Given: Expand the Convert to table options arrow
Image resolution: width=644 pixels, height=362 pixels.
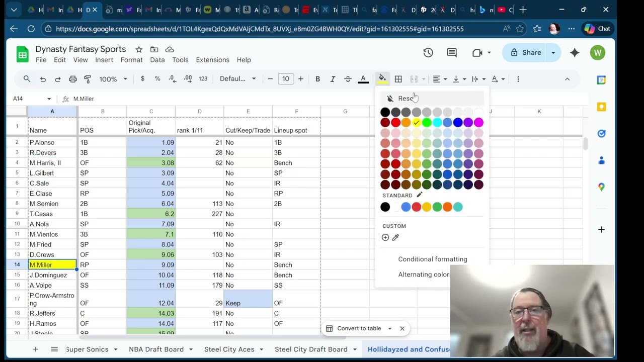Looking at the screenshot, I should click(x=389, y=329).
